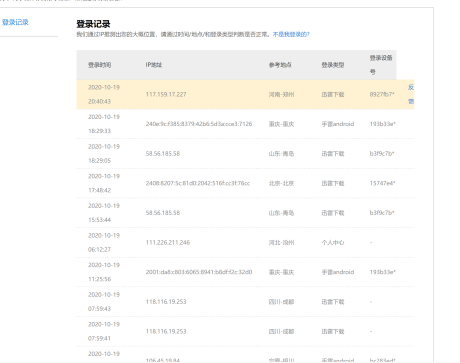The width and height of the screenshot is (460, 363).
Task: Click the row dated 2020-10-19 18:29:33
Action: click(x=245, y=124)
